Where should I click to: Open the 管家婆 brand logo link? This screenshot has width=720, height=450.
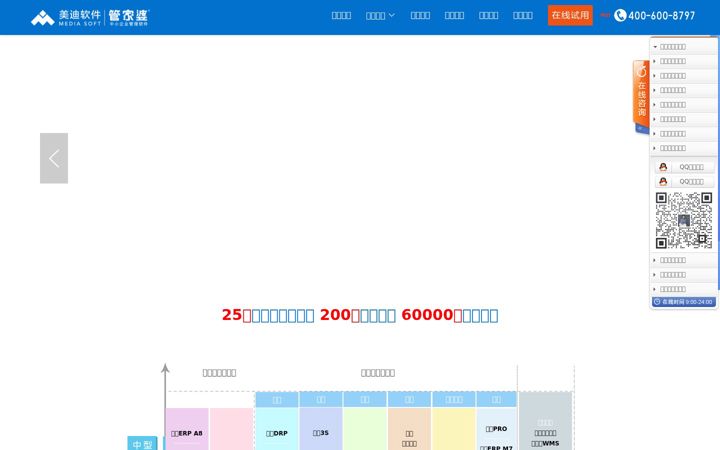point(129,18)
